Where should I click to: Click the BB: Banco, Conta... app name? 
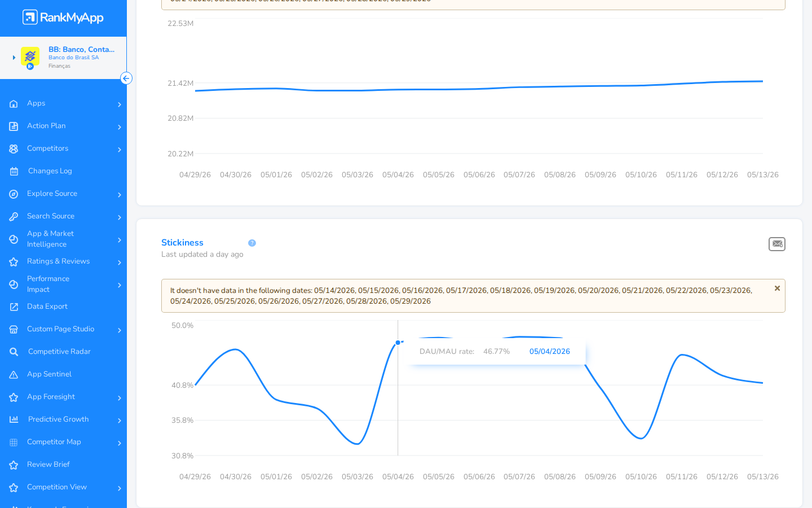pyautogui.click(x=81, y=50)
